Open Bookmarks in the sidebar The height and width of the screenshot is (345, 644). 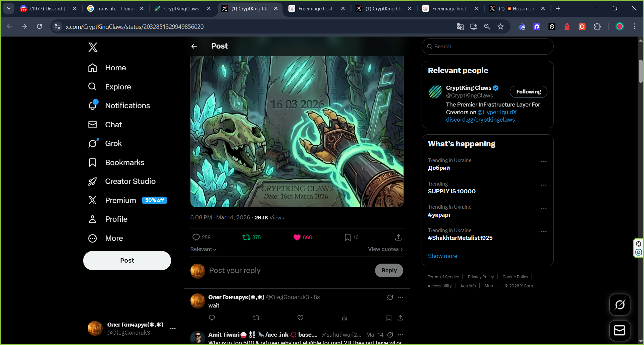(116, 162)
